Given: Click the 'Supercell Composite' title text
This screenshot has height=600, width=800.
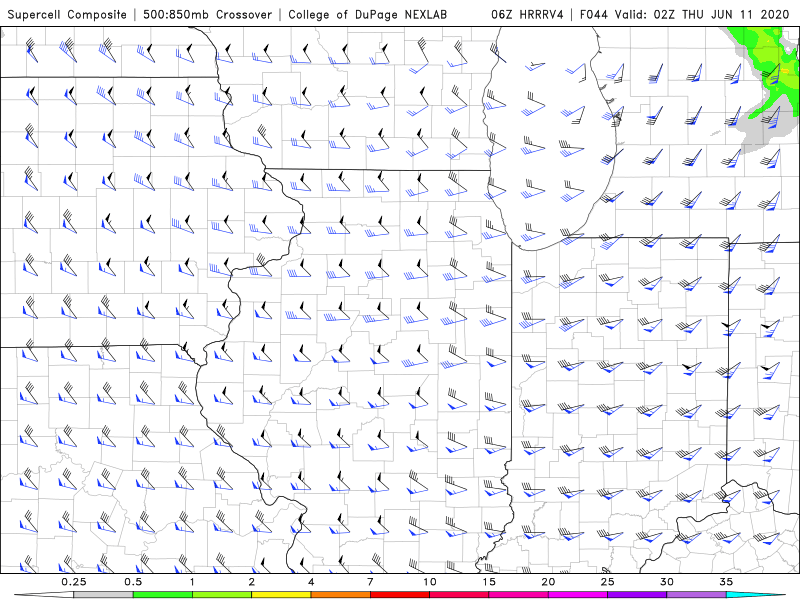Looking at the screenshot, I should (67, 15).
